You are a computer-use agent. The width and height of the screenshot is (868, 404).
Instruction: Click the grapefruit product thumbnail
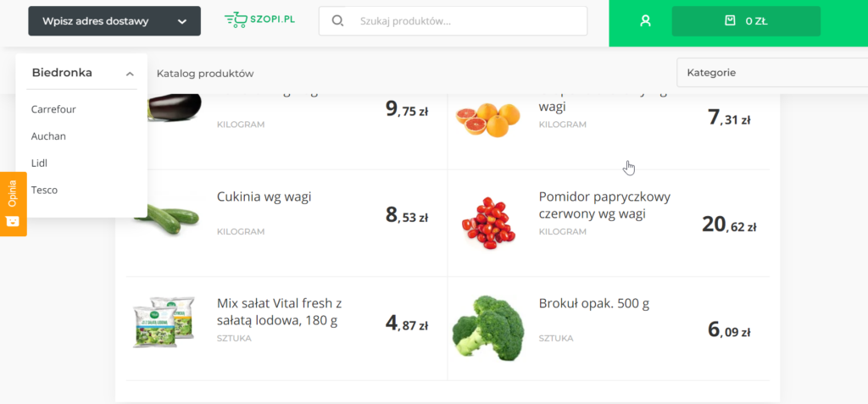click(x=487, y=119)
